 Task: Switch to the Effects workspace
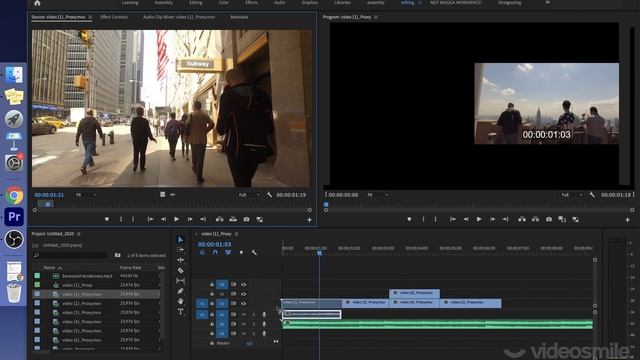[x=251, y=2]
